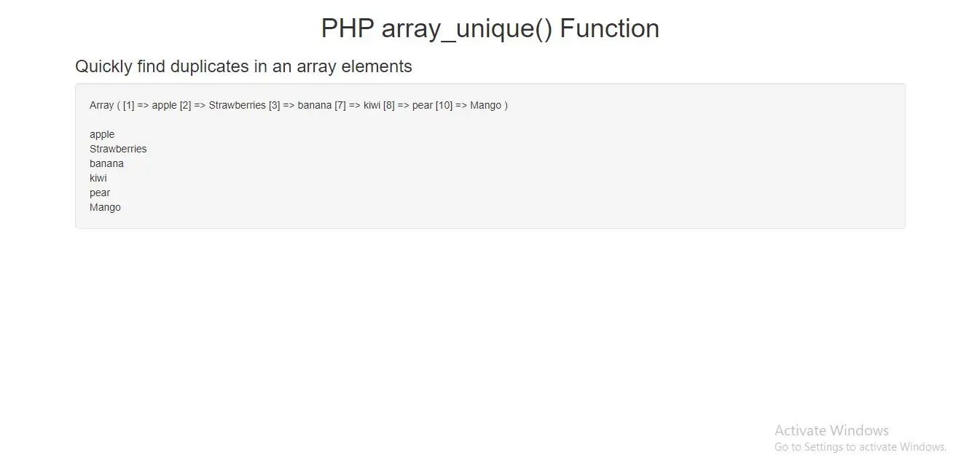
Task: Click the 'kiwi' list line
Action: [98, 178]
